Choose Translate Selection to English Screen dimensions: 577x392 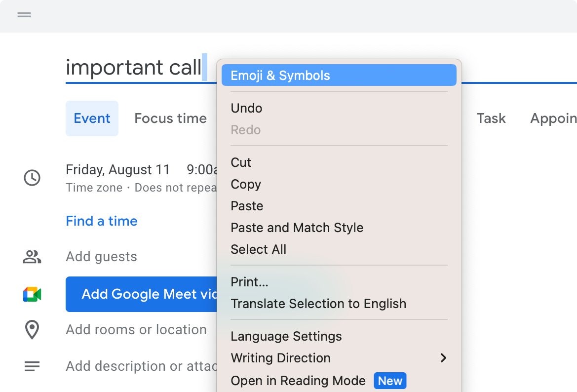(x=339, y=304)
